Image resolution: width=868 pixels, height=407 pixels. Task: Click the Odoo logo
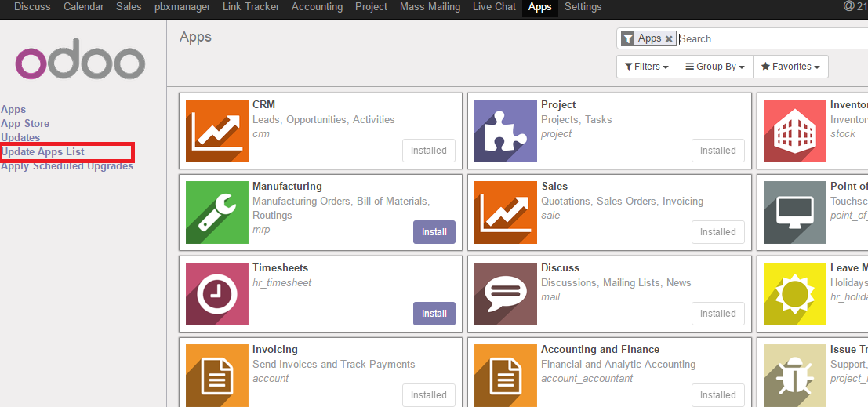pos(80,57)
